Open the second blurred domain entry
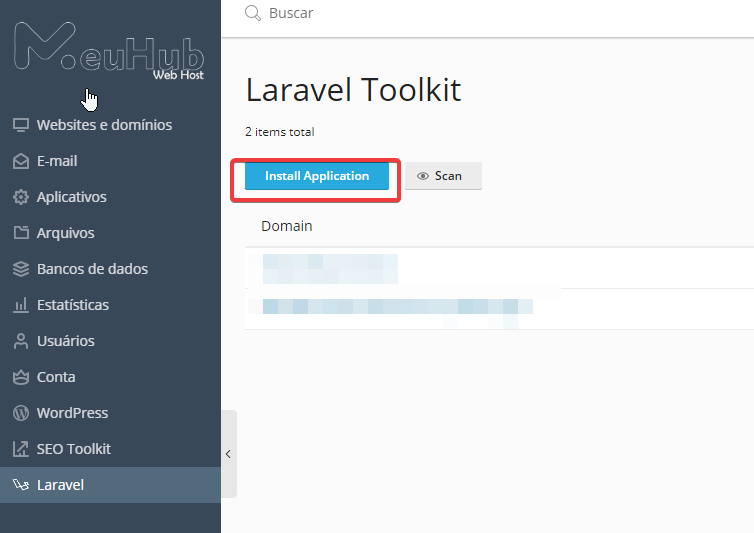The image size is (754, 533). (x=398, y=306)
